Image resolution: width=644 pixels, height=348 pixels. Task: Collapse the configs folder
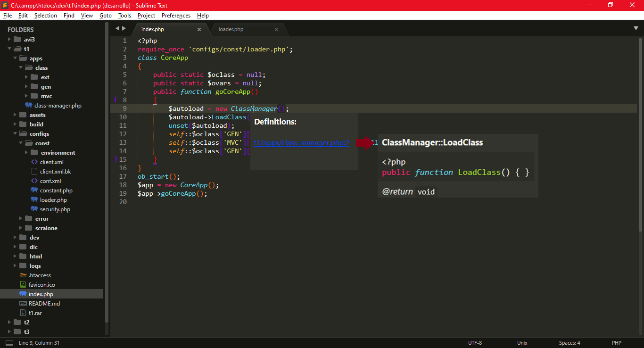click(15, 133)
